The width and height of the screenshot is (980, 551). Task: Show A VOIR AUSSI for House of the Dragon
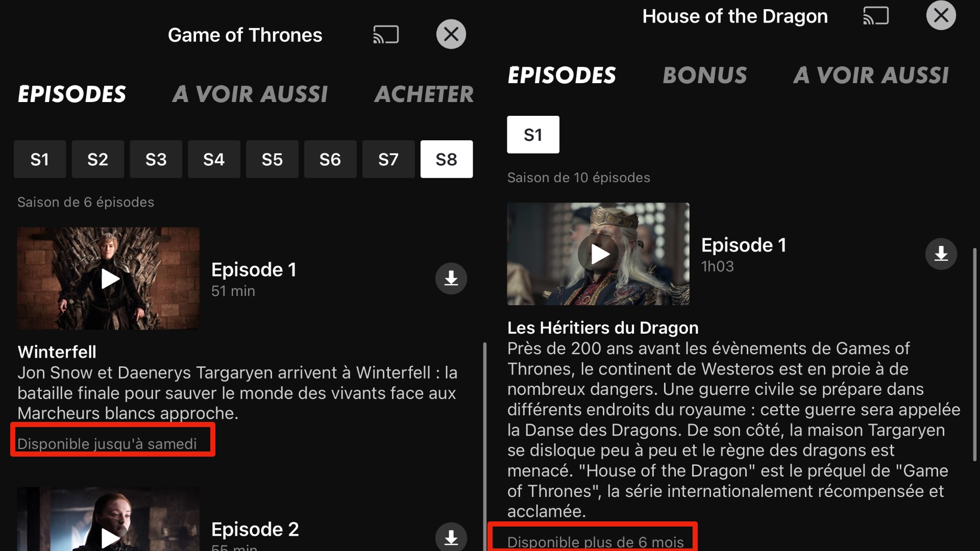(x=871, y=76)
